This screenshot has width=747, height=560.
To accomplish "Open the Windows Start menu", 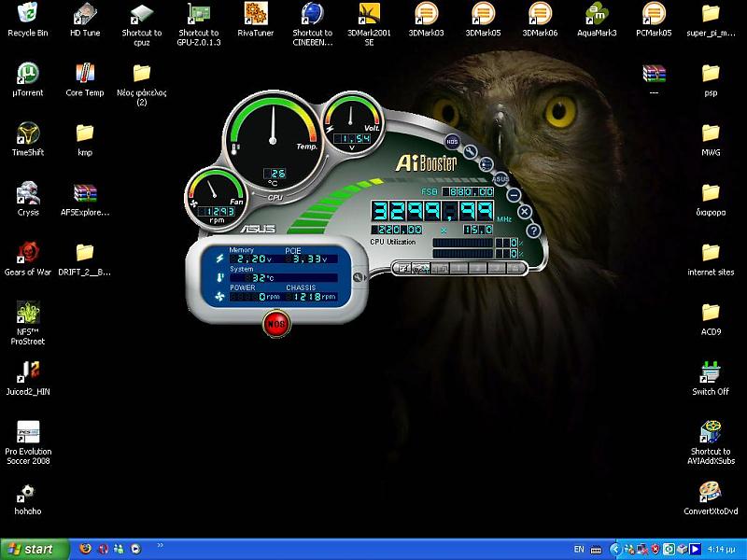I will [x=35, y=549].
